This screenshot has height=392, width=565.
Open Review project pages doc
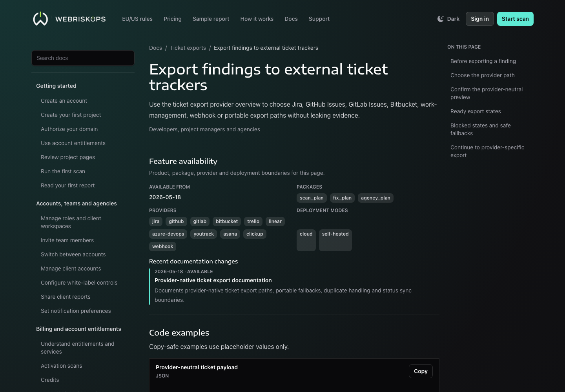(x=68, y=157)
